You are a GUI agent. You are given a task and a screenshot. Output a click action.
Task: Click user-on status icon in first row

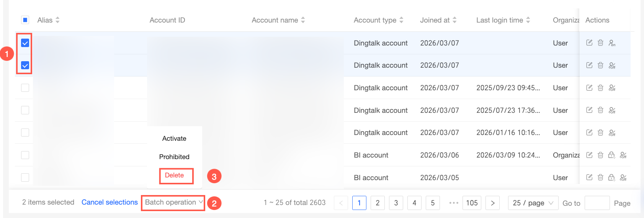[612, 43]
